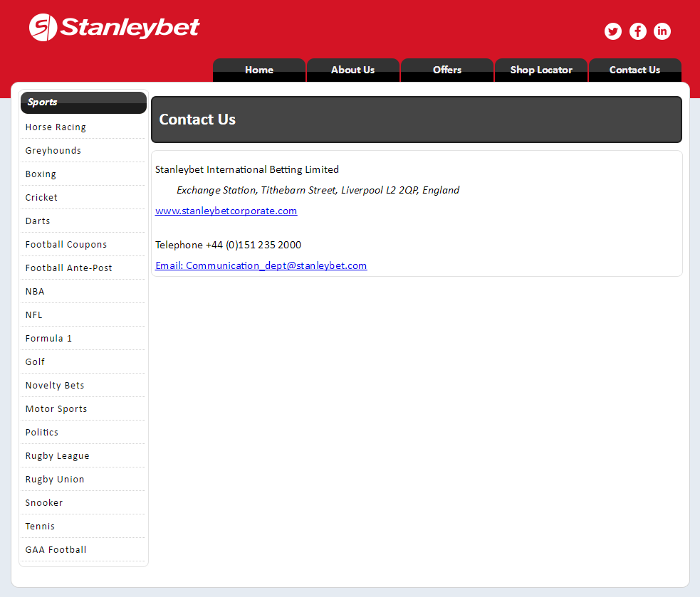Select the Contact Us navigation tab
The image size is (700, 597).
coord(634,70)
